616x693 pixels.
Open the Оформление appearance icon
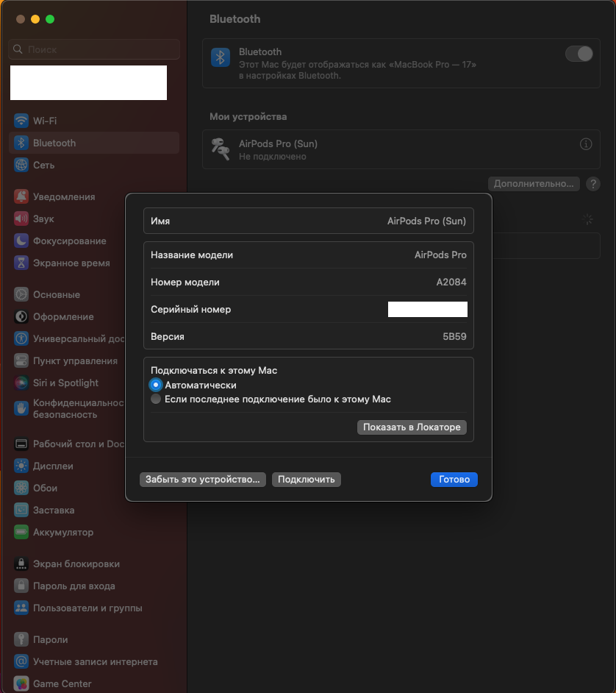point(21,316)
